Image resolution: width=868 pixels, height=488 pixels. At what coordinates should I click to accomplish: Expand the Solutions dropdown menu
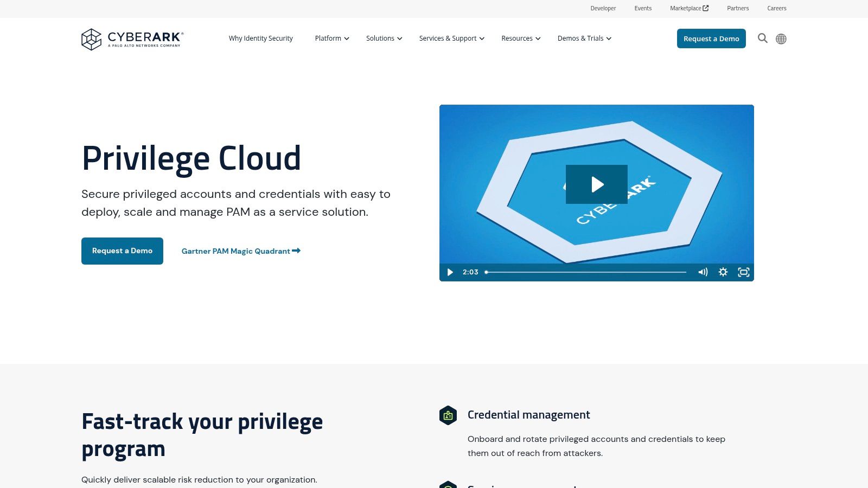click(x=384, y=38)
